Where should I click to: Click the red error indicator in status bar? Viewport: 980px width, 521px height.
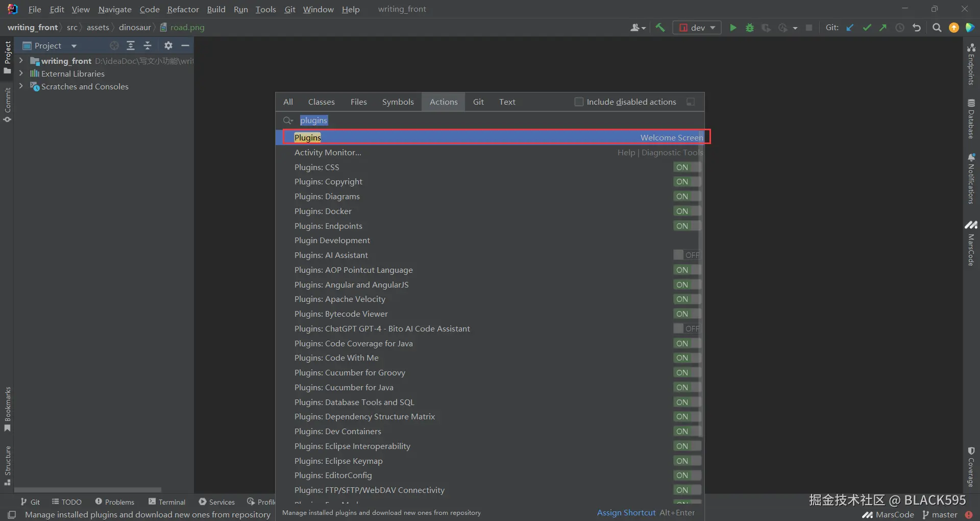[969, 515]
